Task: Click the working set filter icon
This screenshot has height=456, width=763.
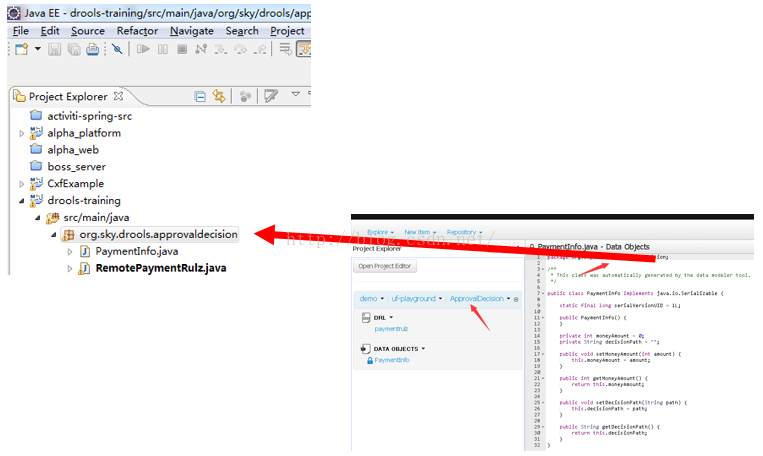Action: (245, 97)
